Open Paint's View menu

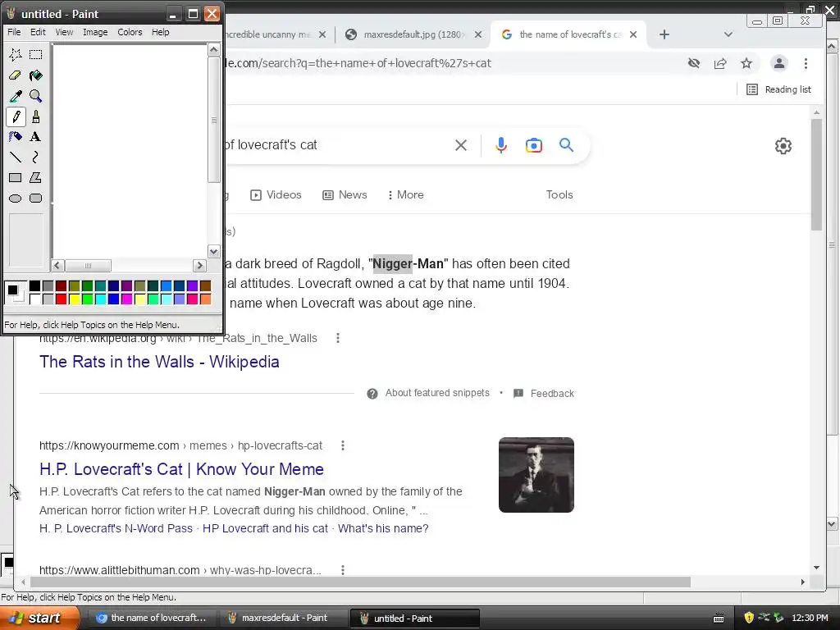click(x=64, y=32)
